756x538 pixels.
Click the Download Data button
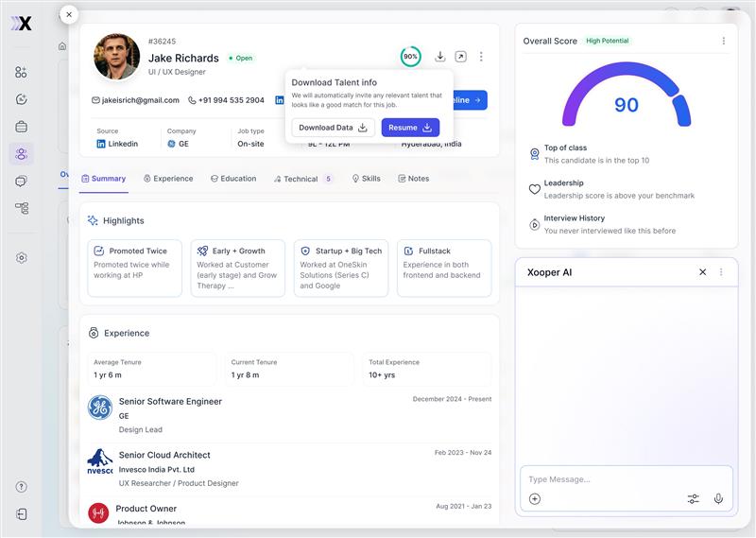click(334, 128)
